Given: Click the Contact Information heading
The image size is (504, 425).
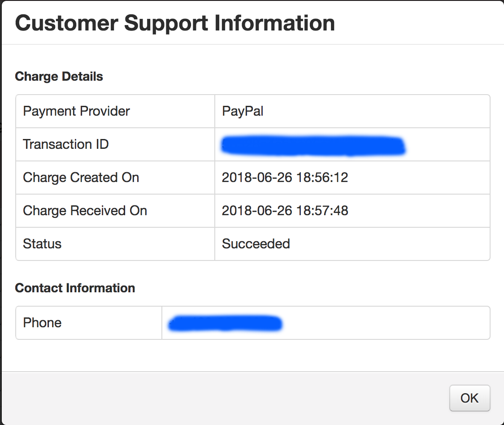Looking at the screenshot, I should click(75, 288).
